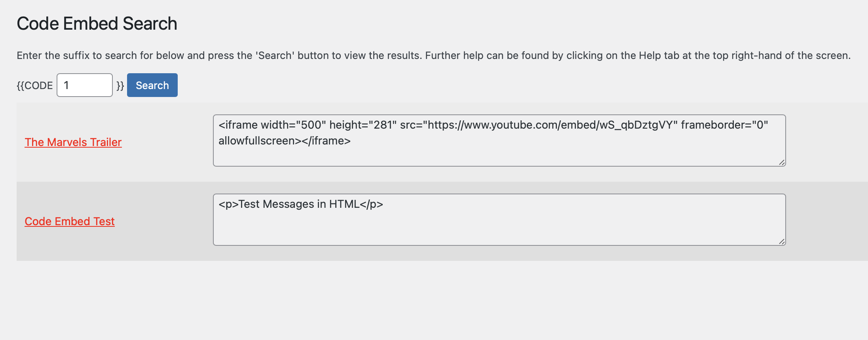Image resolution: width=868 pixels, height=340 pixels.
Task: Click the Test Messages paragraph code
Action: click(301, 204)
